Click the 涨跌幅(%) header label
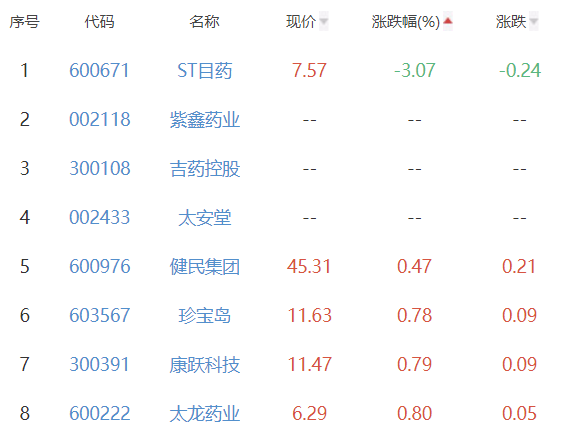Screen dimensions: 565x442 pos(406,22)
